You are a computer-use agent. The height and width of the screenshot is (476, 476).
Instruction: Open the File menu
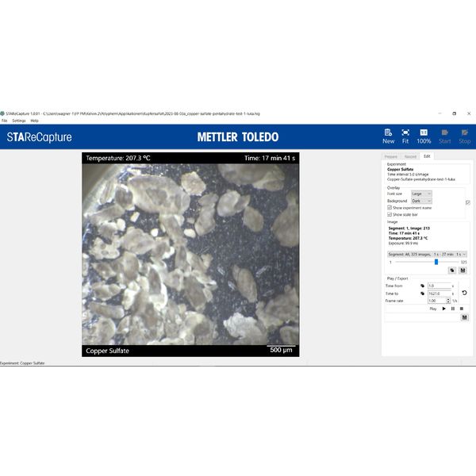coord(5,121)
